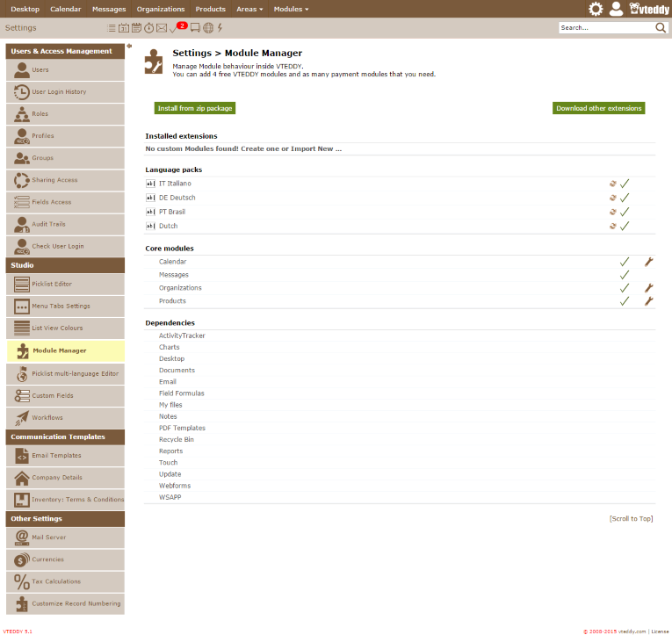Screen dimensions: 672x635
Task: Open Picklist Editor sidebar item
Action: point(66,284)
